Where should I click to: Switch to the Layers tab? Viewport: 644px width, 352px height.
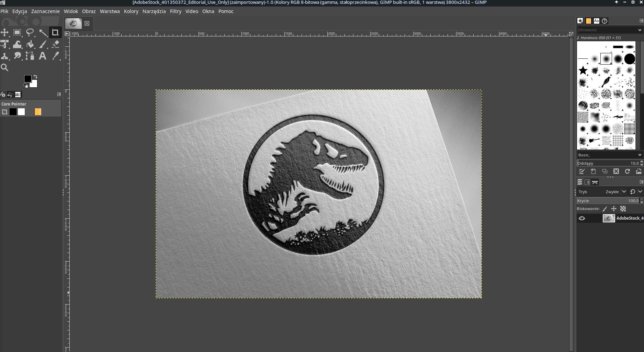[x=580, y=182]
